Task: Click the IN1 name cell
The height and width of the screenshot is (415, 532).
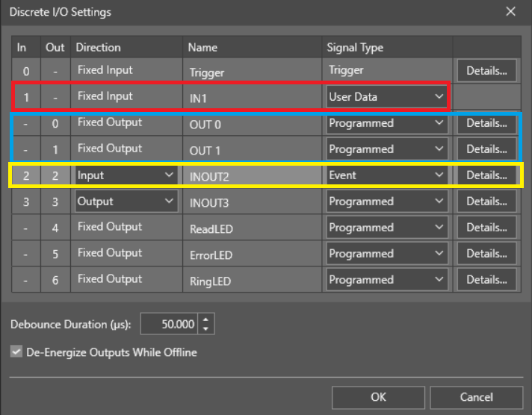Action: click(252, 98)
